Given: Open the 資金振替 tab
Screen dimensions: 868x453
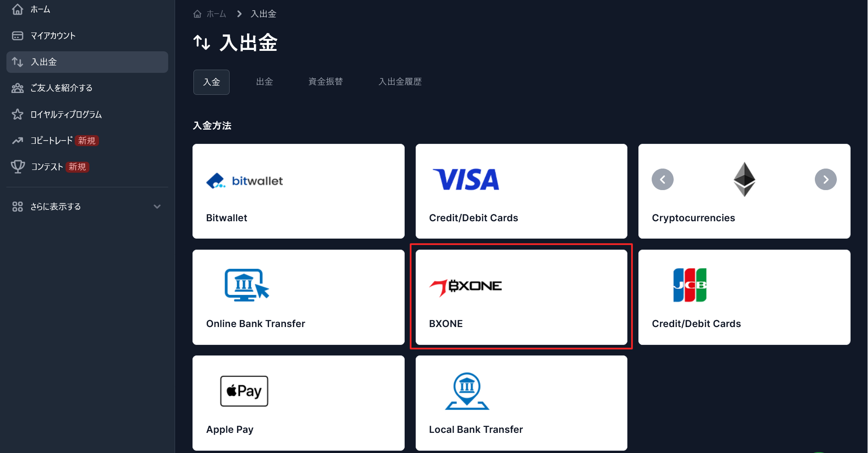Looking at the screenshot, I should 326,82.
